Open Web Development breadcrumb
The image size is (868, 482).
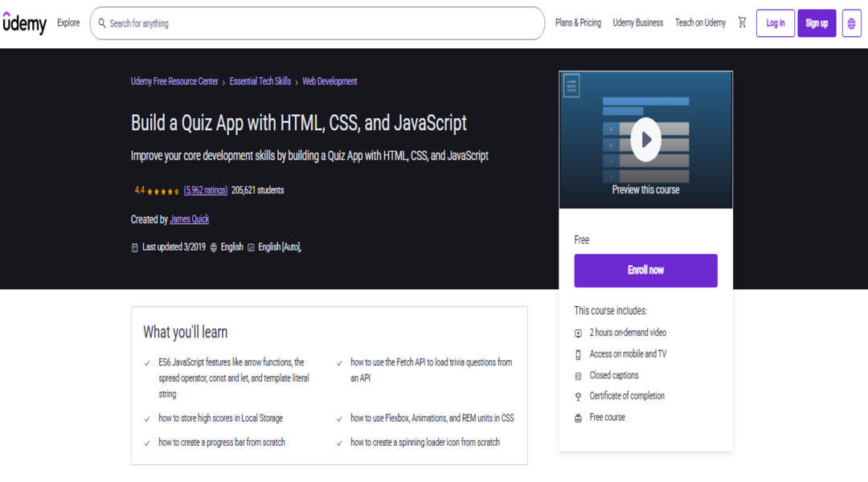[330, 81]
